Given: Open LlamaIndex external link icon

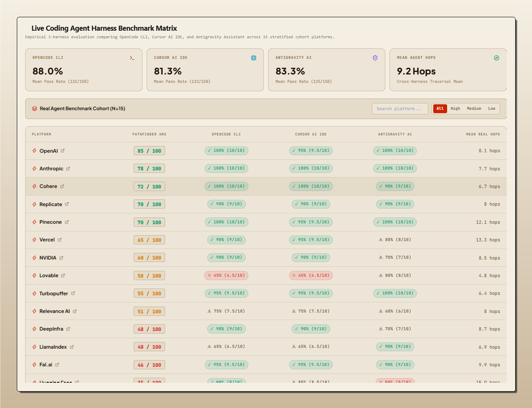Looking at the screenshot, I should pos(72,347).
